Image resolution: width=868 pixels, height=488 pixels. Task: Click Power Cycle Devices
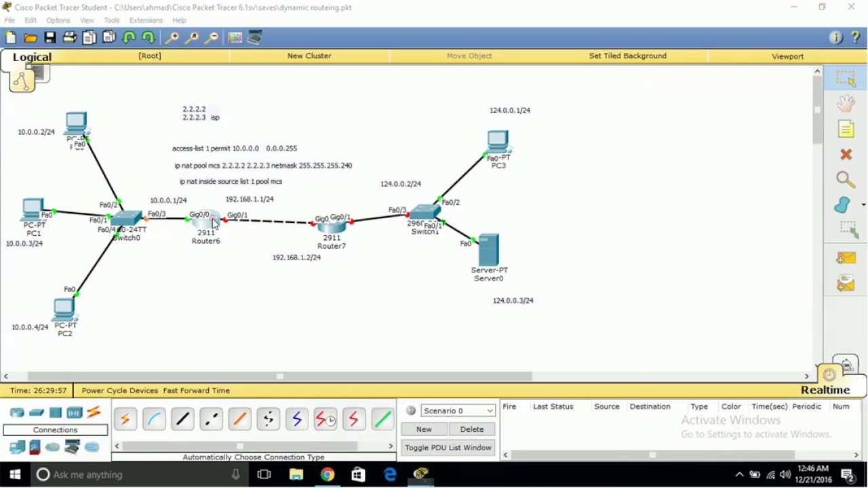[120, 390]
